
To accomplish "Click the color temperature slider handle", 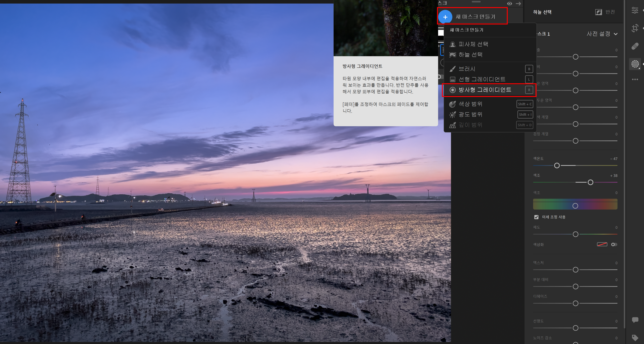I will pos(557,165).
